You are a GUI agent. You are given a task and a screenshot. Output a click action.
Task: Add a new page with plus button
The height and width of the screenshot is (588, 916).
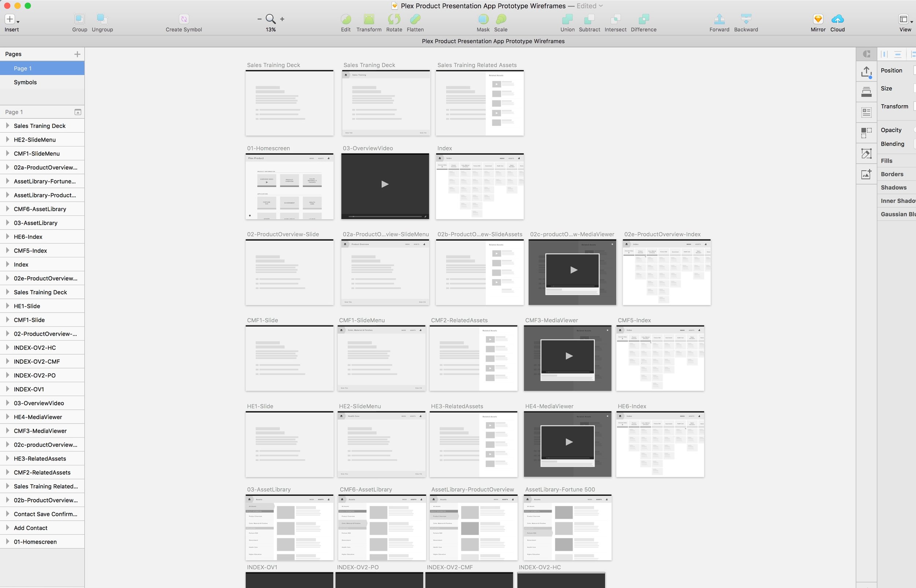[x=77, y=54]
